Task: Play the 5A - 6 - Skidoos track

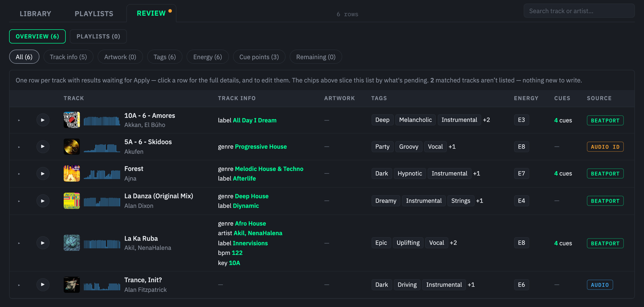Action: 43,147
